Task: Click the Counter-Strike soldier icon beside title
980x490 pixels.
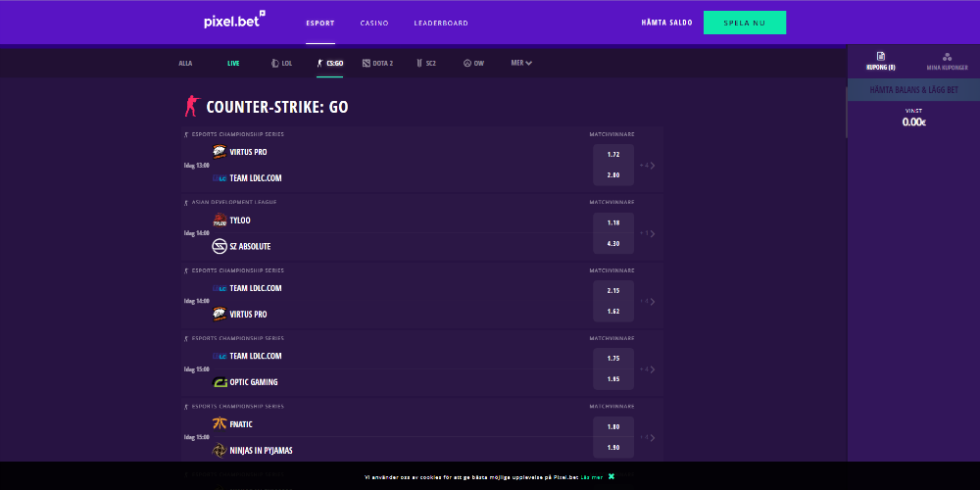Action: pos(191,106)
